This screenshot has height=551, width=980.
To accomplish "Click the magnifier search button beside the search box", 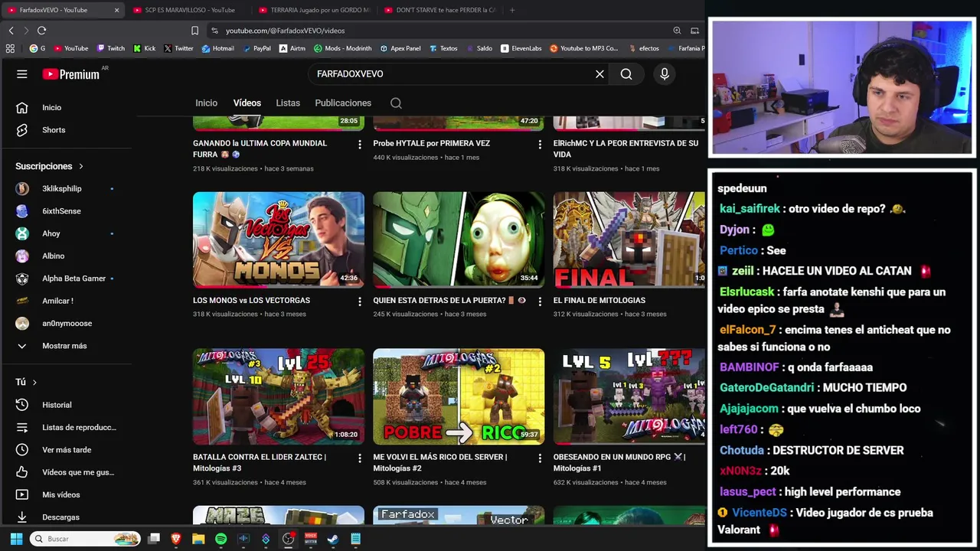I will tap(626, 74).
